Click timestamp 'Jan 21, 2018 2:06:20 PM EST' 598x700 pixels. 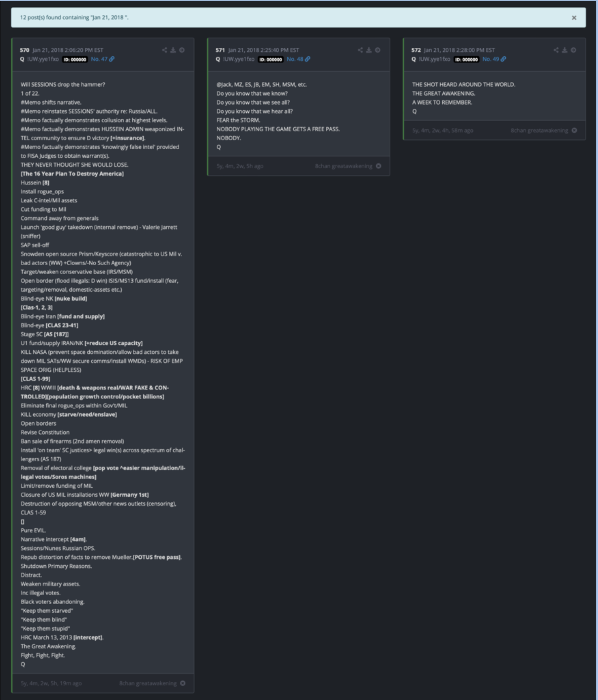[x=68, y=50]
